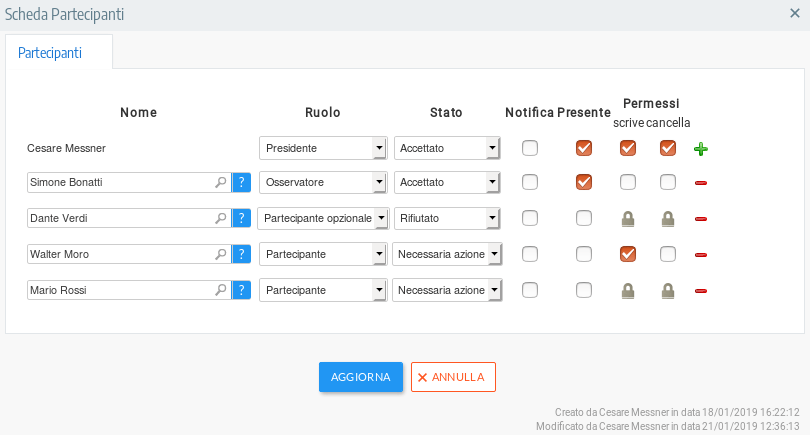
Task: Close the Scheda Partecipanti dialog
Action: (795, 13)
